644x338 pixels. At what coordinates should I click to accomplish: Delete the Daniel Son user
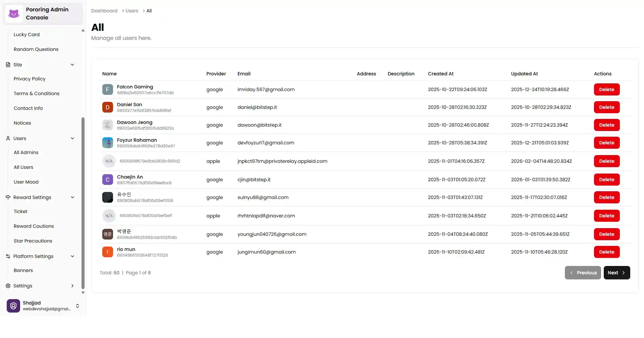[x=606, y=107]
